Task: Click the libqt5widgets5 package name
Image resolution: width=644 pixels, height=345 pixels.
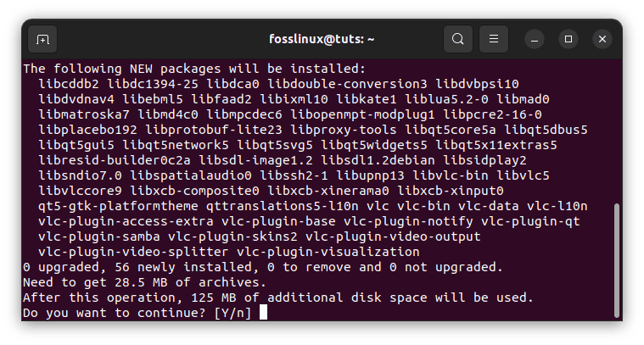Action: coord(373,145)
